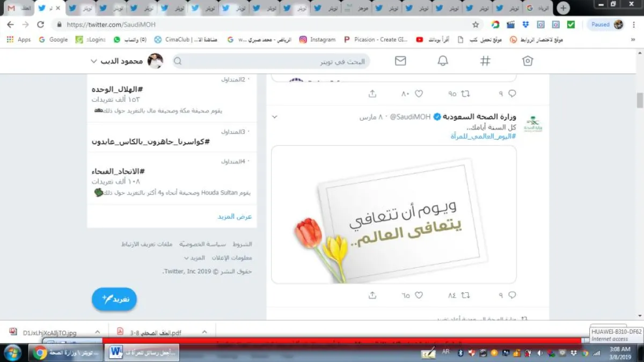Screen dimensions: 644x362
Task: Click the blue تغريد compose tweet button
Action: coord(114,299)
